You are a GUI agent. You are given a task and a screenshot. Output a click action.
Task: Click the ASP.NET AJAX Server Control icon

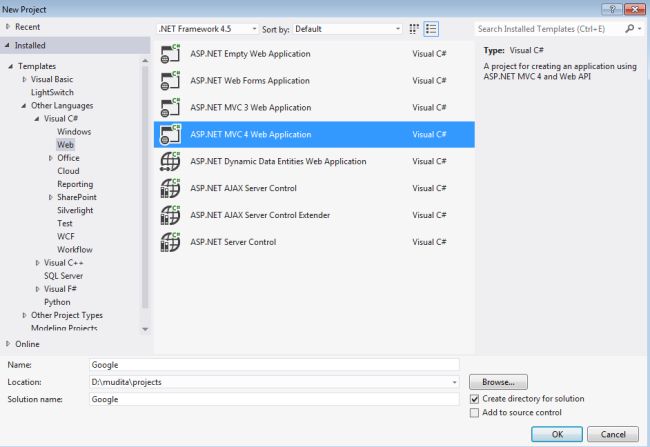coord(170,188)
